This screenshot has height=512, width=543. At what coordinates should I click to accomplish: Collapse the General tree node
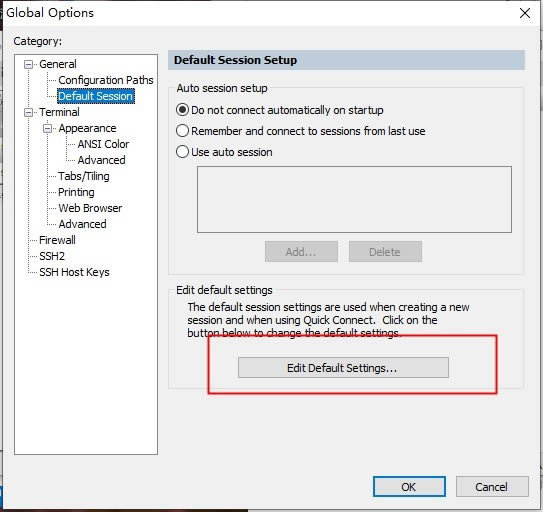(28, 64)
